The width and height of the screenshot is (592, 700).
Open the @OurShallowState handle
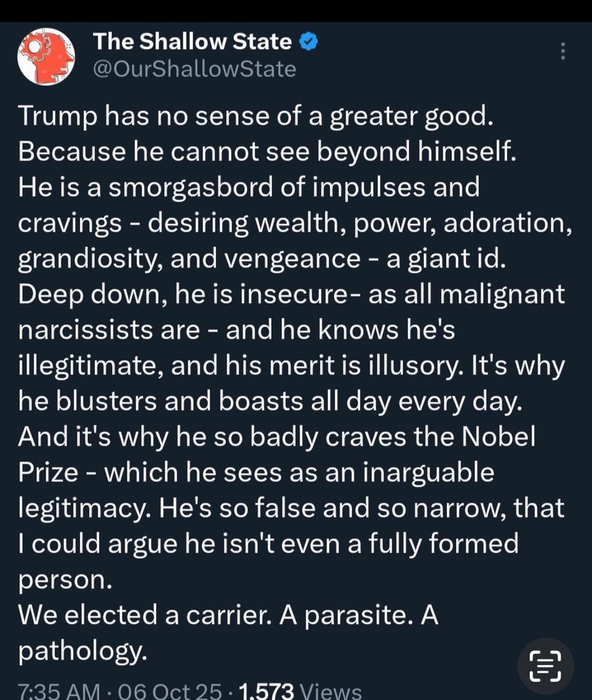194,69
